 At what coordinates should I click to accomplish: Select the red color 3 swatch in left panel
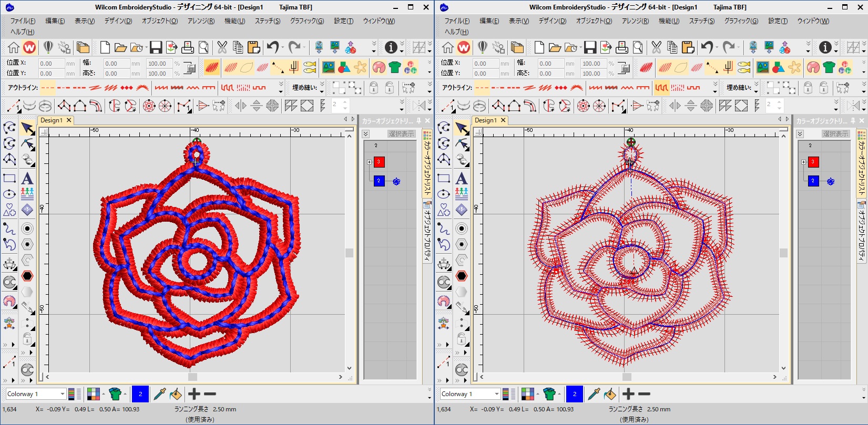(379, 162)
